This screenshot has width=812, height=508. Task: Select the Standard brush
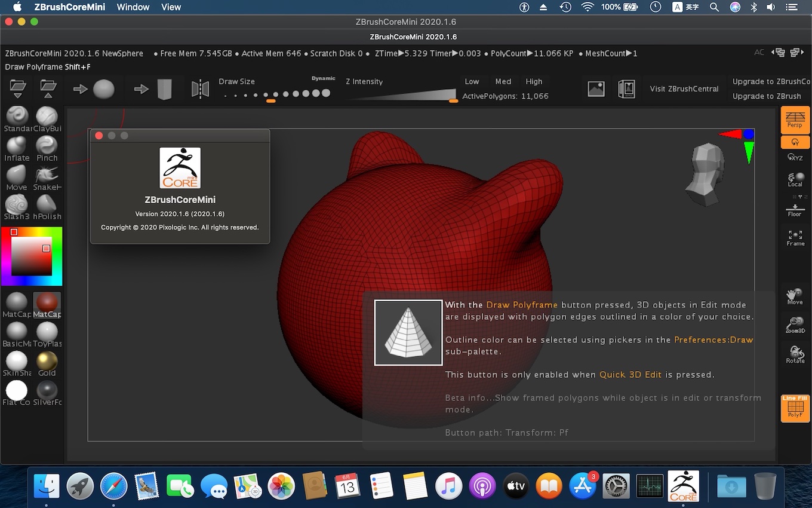pos(17,120)
